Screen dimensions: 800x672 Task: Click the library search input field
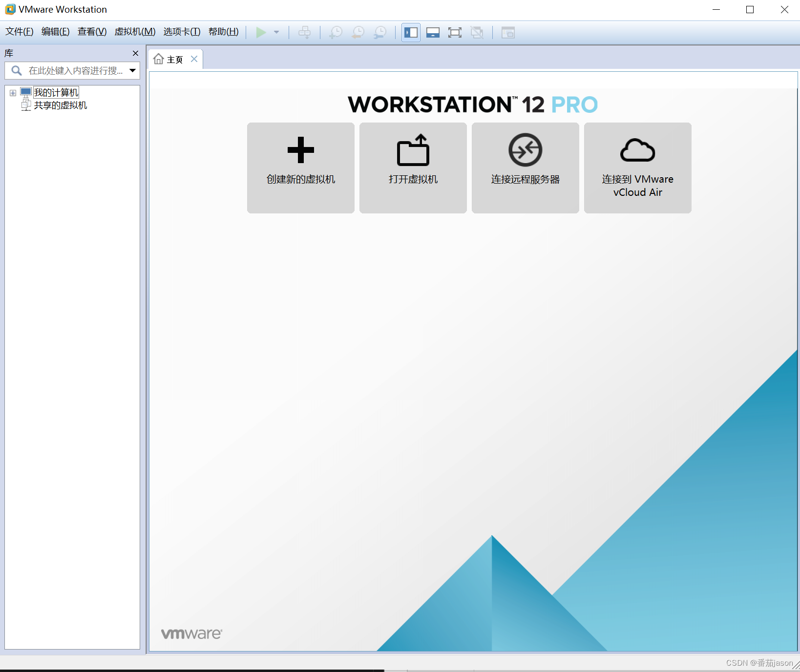pos(72,71)
